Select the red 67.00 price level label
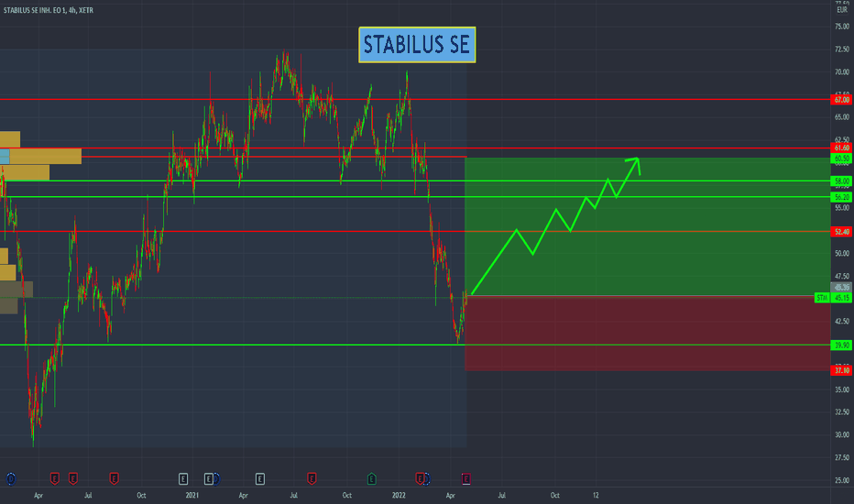This screenshot has height=504, width=854. tap(841, 100)
